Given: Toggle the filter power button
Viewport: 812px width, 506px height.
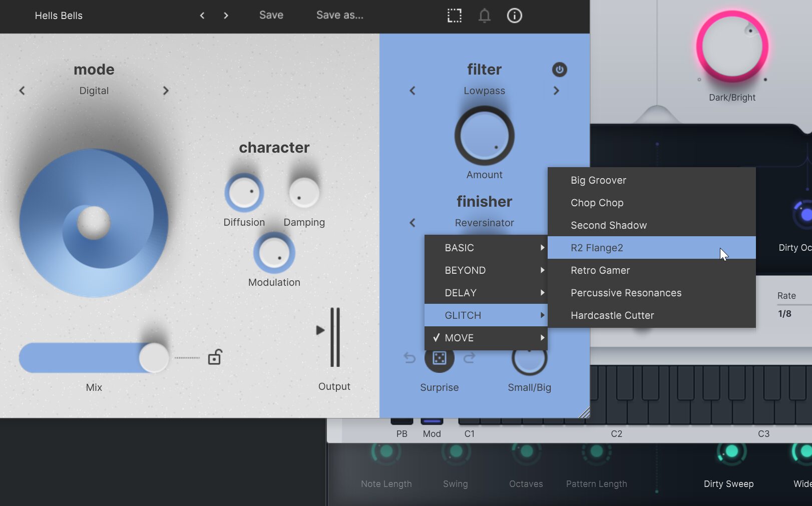Looking at the screenshot, I should [x=560, y=70].
